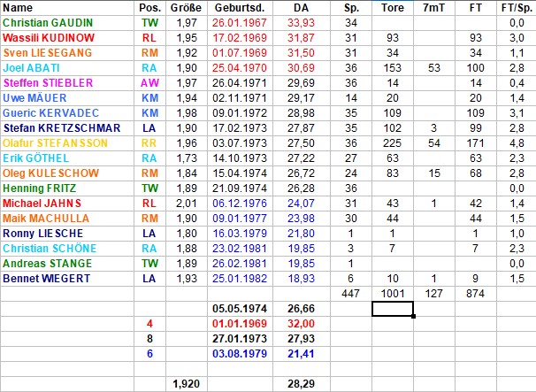
Task: Click the birthdate cell 25.04.1970
Action: 236,67
